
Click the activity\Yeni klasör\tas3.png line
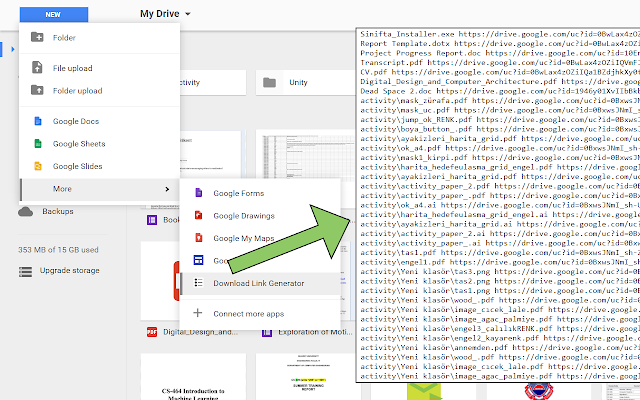pyautogui.click(x=500, y=271)
